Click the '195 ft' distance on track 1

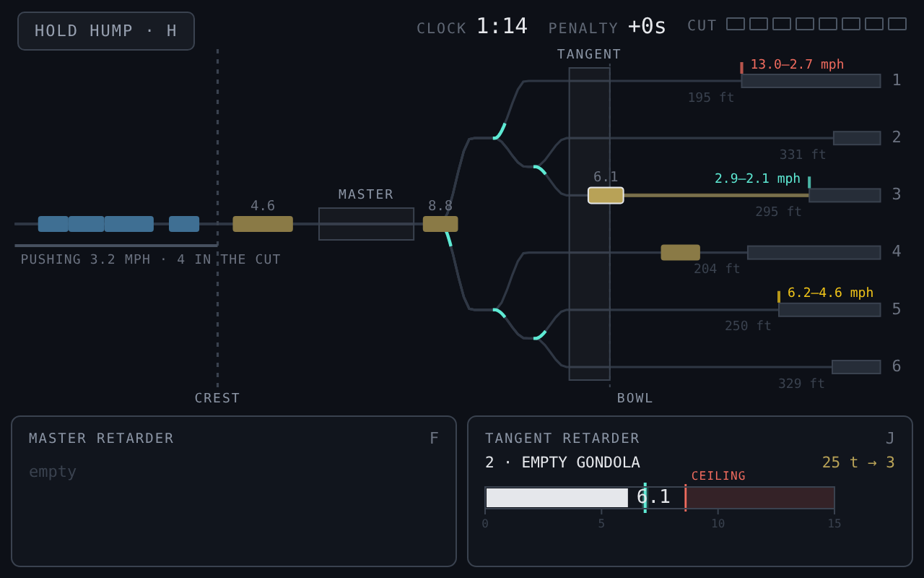[x=710, y=98]
